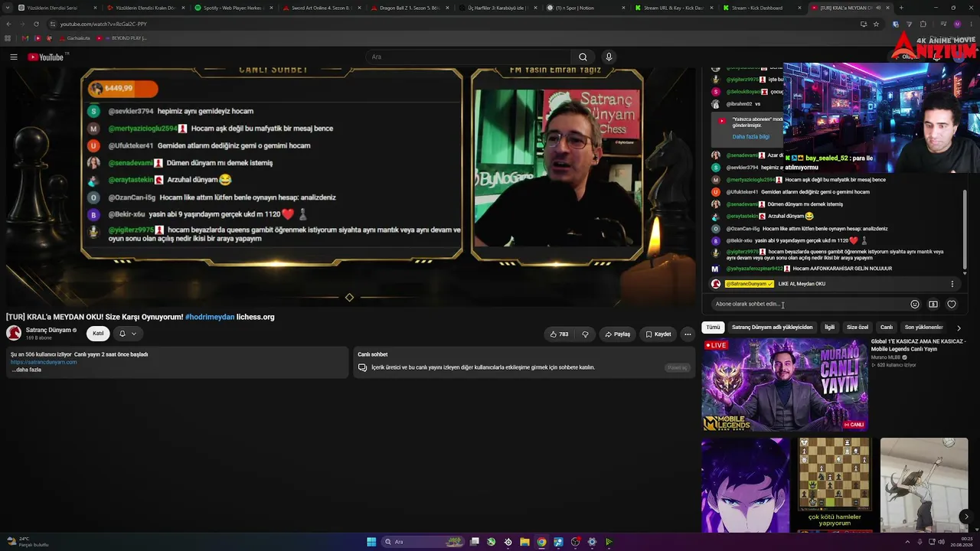
Task: Open emoji picker in live chat input
Action: click(x=914, y=304)
